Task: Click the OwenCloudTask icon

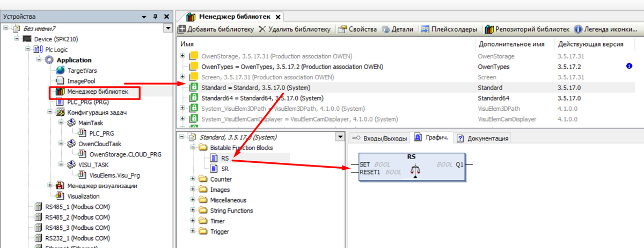Action: click(71, 144)
